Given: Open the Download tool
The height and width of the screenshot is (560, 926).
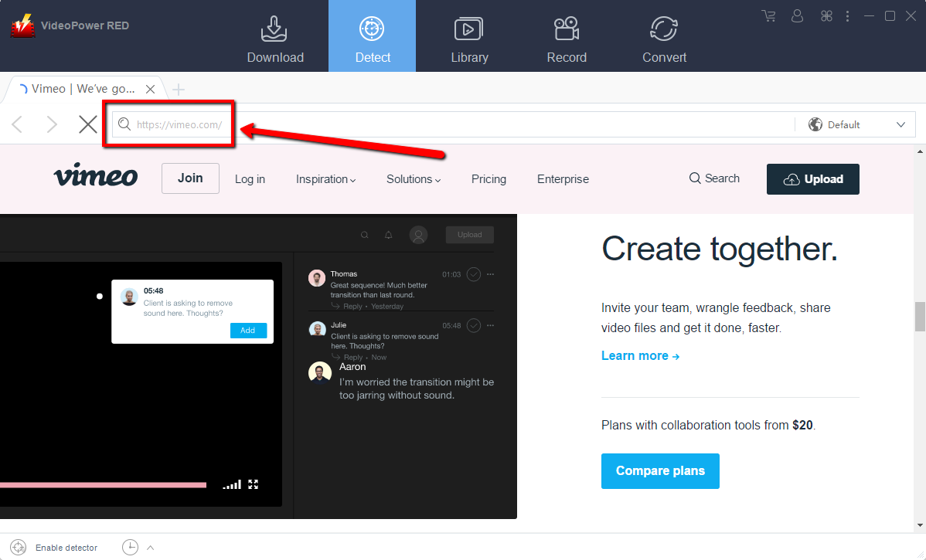Looking at the screenshot, I should [274, 36].
